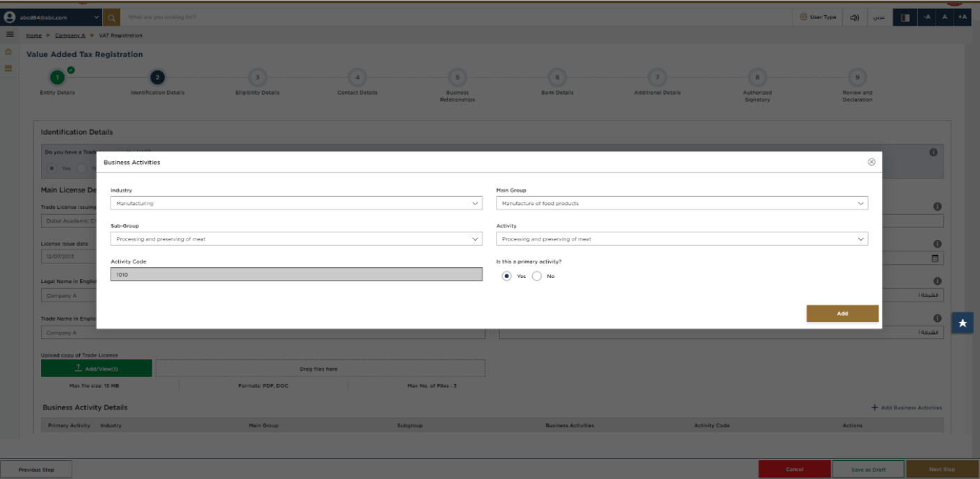980x479 pixels.
Task: Select step 7 Additional Details
Action: [657, 77]
